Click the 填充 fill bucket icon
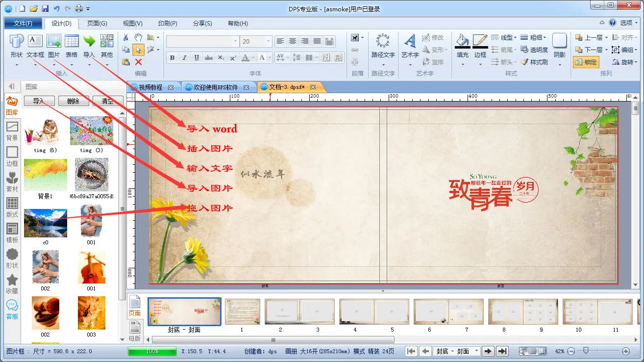The image size is (644, 362). click(x=462, y=41)
